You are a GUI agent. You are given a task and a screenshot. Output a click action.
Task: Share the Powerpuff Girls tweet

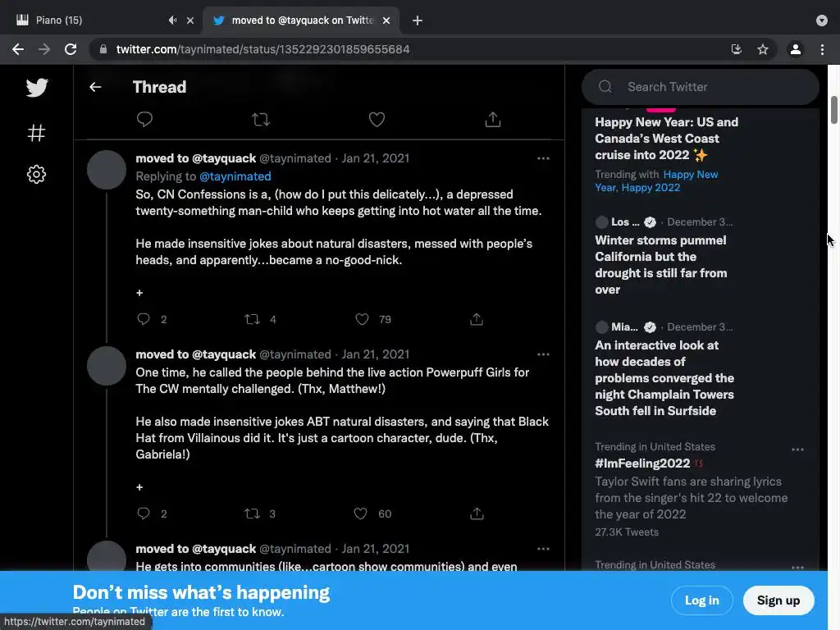(x=477, y=514)
